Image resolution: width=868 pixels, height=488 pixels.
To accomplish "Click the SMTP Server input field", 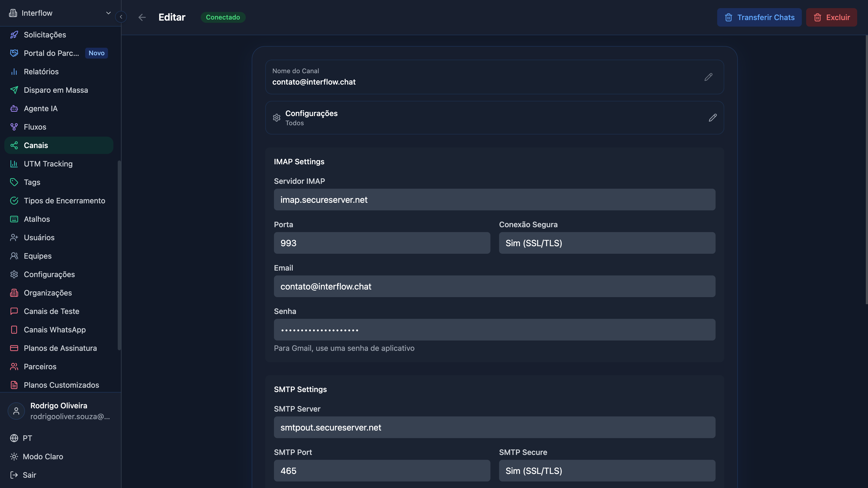I will point(494,427).
